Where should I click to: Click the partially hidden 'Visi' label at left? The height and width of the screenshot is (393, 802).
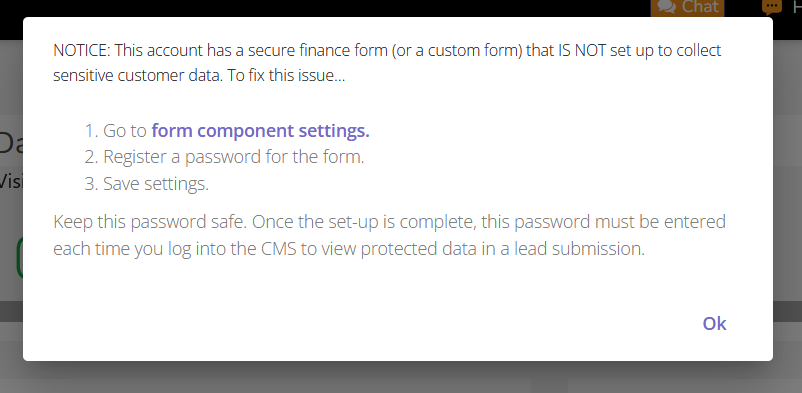pyautogui.click(x=11, y=181)
